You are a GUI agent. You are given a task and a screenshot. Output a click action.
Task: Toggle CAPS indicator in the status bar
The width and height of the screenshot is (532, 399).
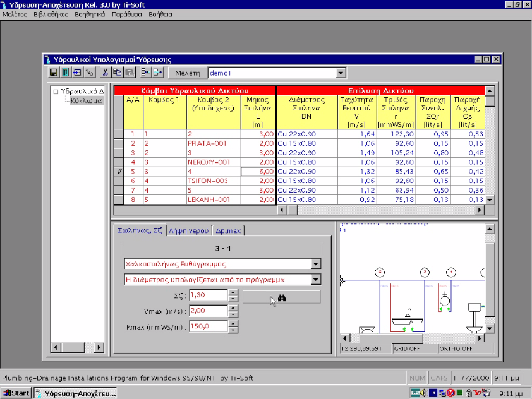coord(439,377)
